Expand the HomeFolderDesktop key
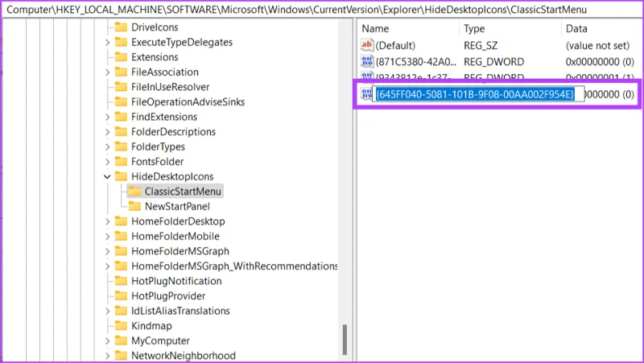 point(107,221)
